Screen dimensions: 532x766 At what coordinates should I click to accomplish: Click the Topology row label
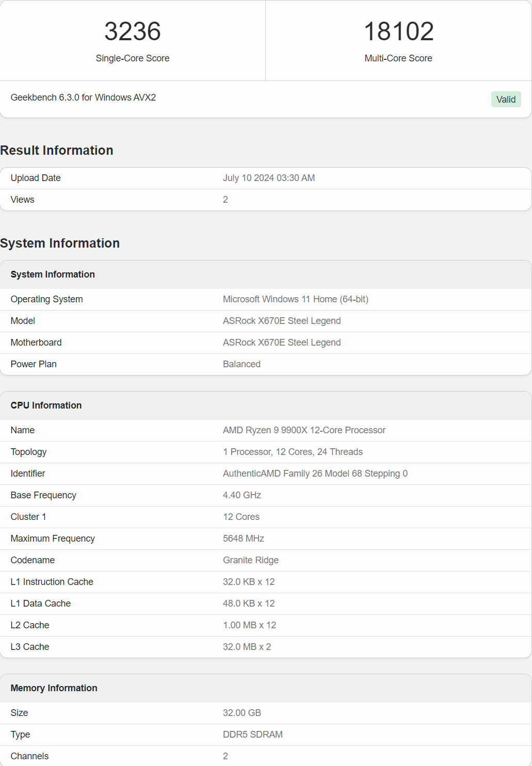click(28, 452)
